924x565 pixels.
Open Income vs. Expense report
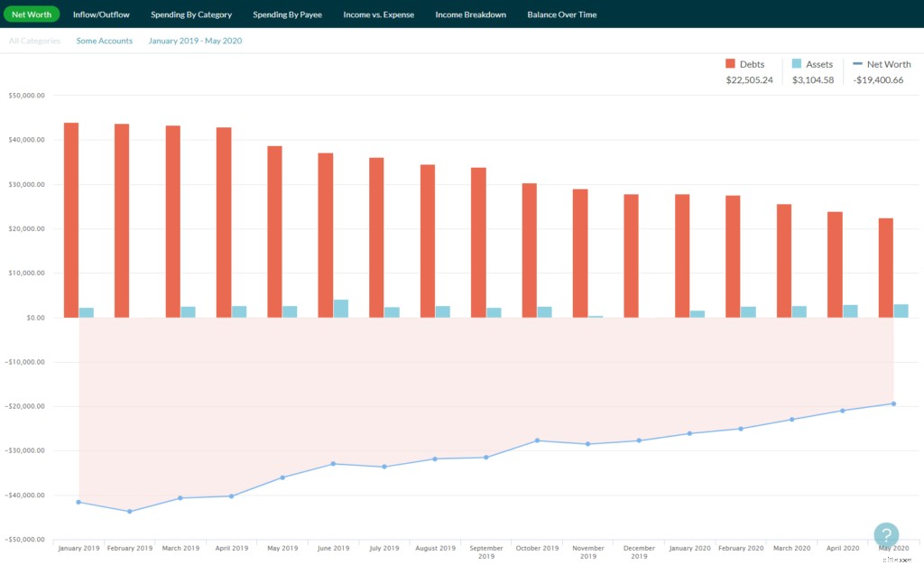pos(378,14)
